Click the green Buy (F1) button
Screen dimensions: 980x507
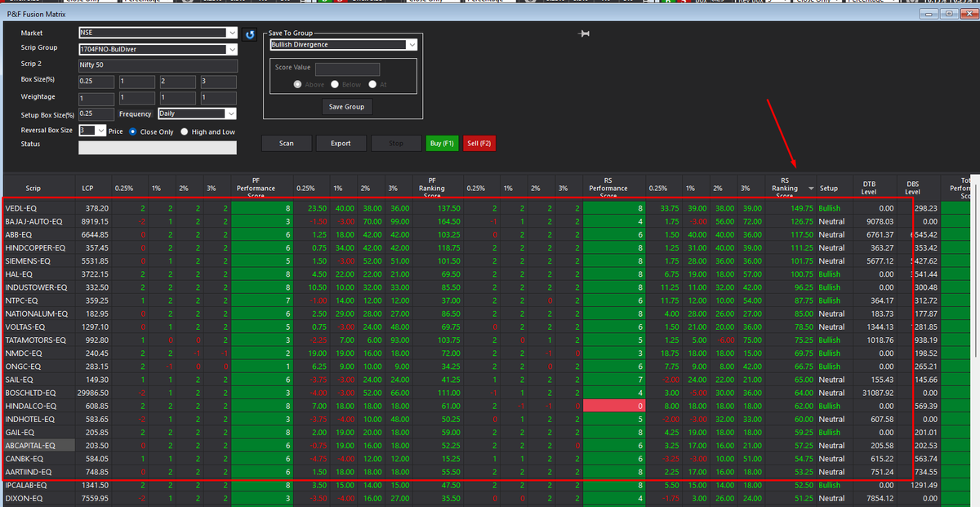click(442, 144)
